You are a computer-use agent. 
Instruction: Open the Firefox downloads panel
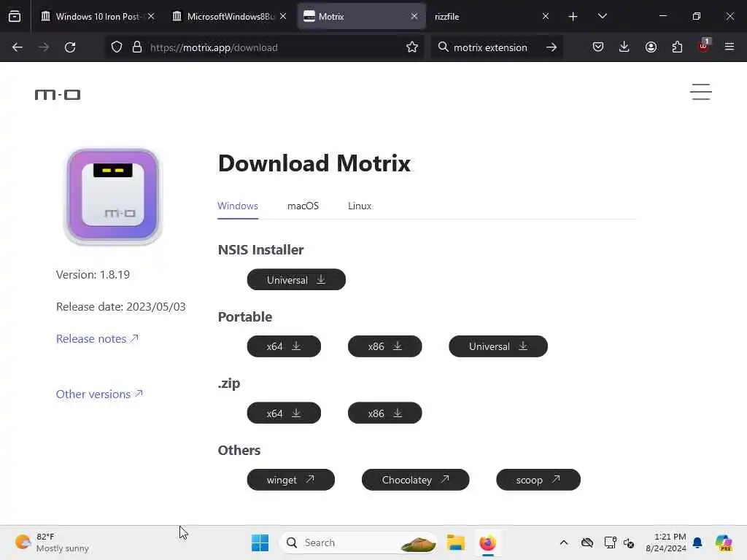pos(624,47)
